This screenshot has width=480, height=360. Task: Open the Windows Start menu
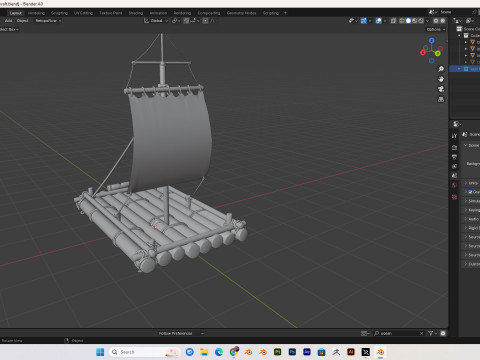[x=100, y=352]
